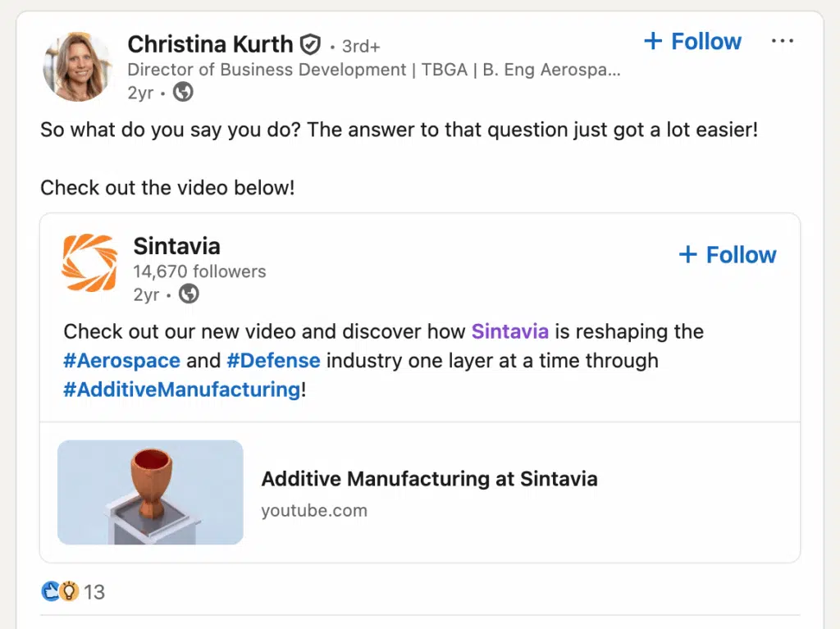Click the like reaction icon
Viewport: 840px width, 629px height.
pos(51,591)
